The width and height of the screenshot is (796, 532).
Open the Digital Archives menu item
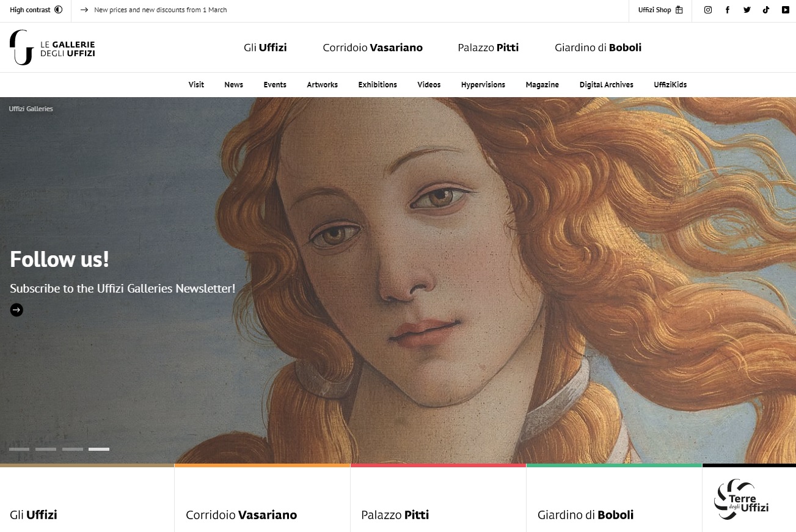point(607,85)
